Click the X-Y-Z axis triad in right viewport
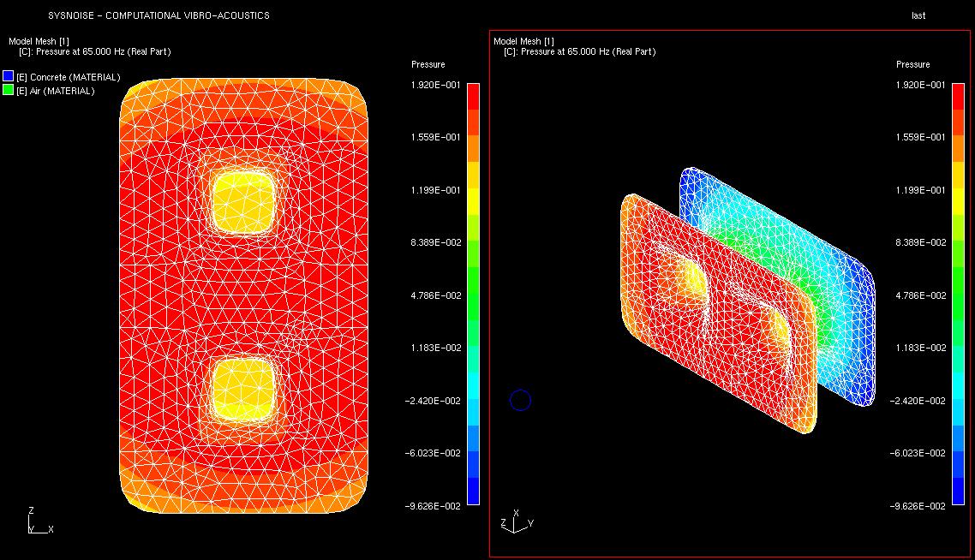Viewport: 975px width, 560px height. pyautogui.click(x=517, y=521)
